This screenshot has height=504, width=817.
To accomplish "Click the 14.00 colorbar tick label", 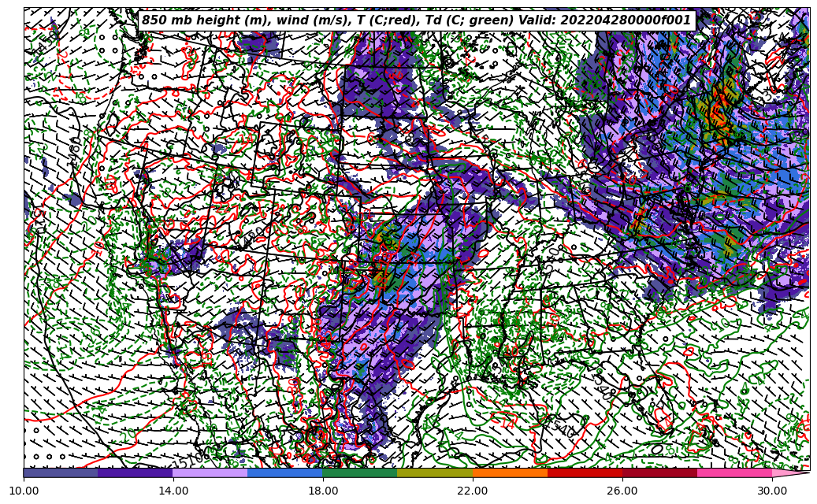I will coord(173,491).
